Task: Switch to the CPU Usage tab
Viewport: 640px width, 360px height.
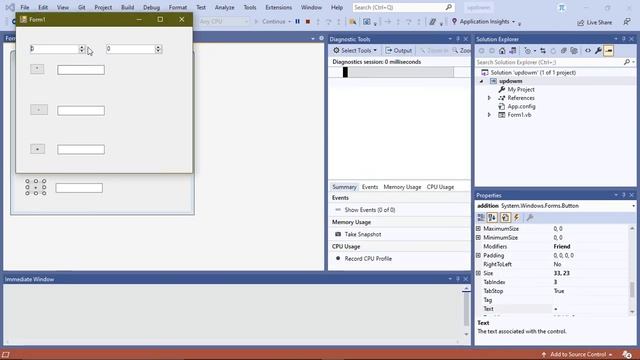Action: pos(440,187)
